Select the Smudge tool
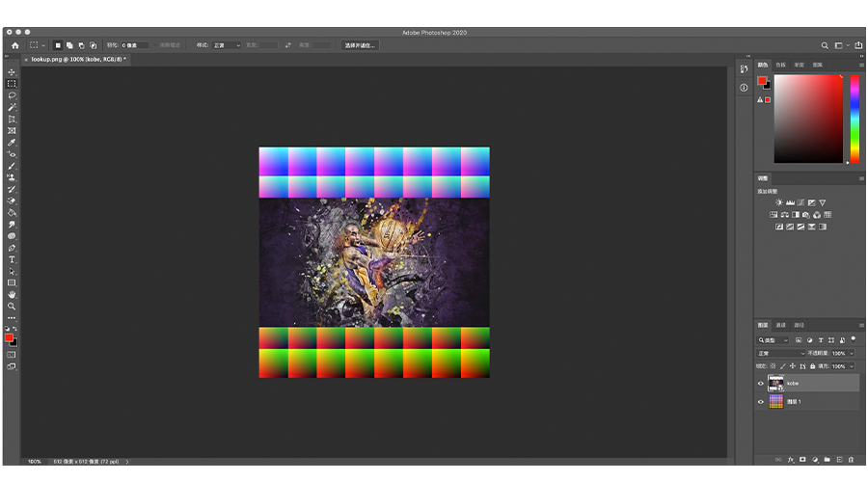 click(x=12, y=224)
